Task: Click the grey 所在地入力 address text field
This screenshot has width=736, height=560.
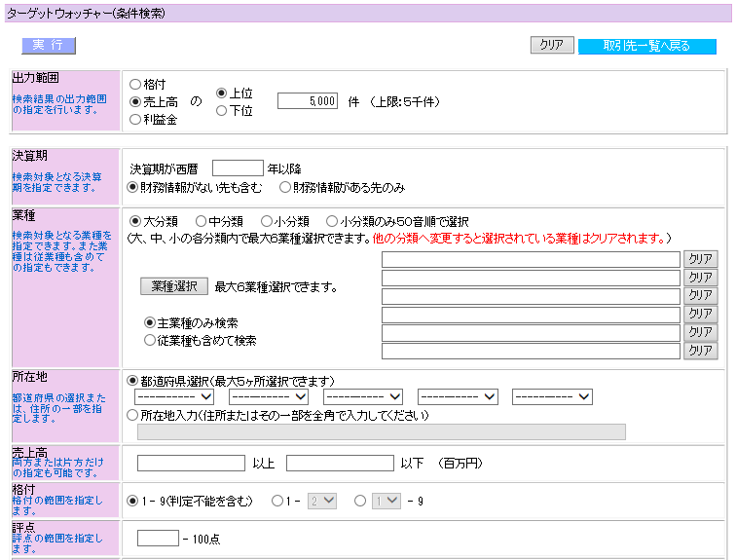Action: pos(382,431)
